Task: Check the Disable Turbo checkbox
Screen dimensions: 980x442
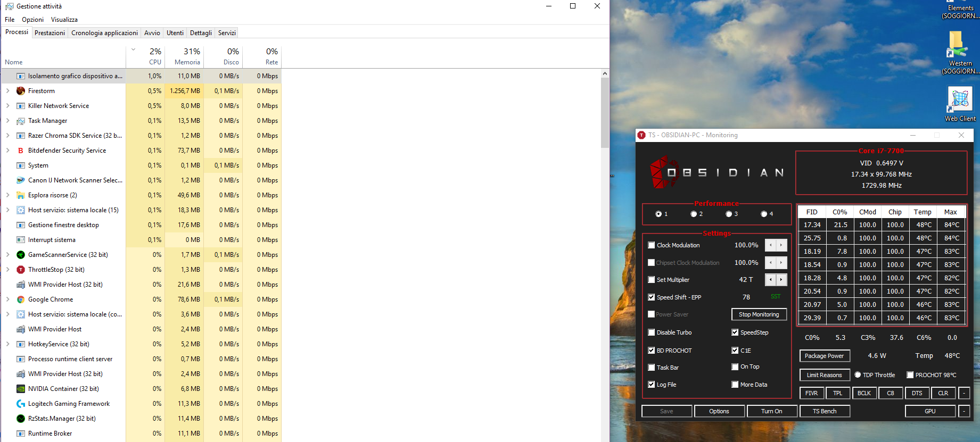Action: click(x=651, y=332)
